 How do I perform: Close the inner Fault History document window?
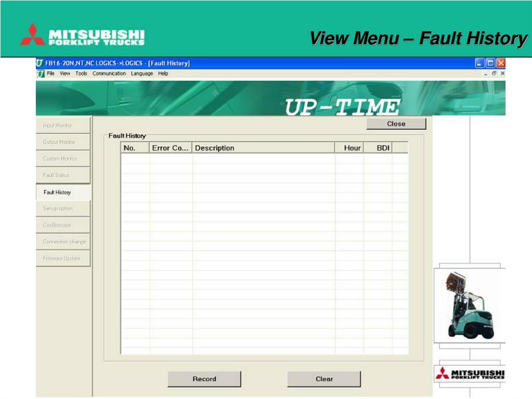(x=502, y=73)
